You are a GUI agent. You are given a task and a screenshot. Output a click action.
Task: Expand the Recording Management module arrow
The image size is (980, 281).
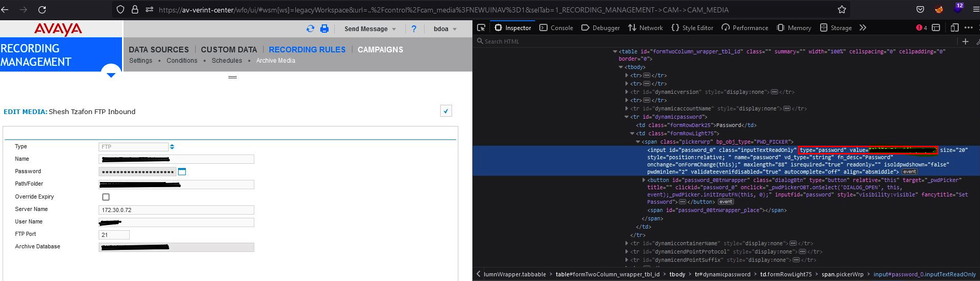(111, 75)
